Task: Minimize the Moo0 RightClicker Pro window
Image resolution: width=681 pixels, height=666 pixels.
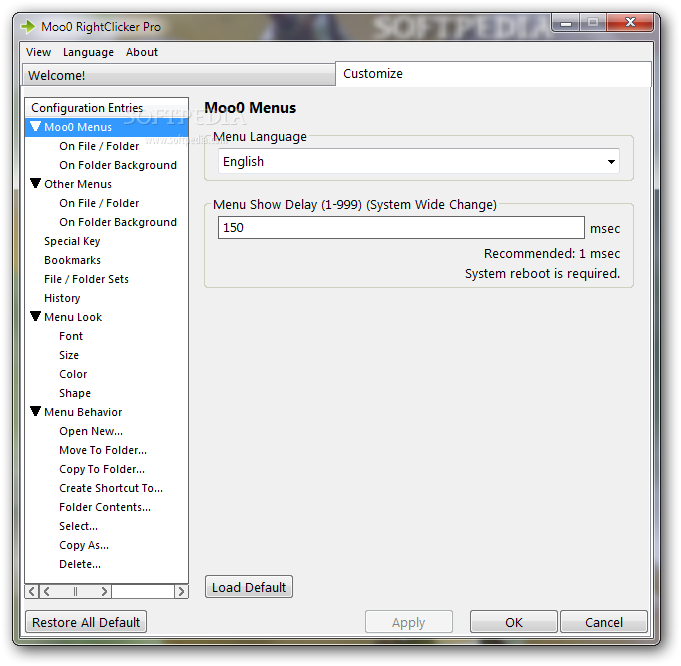Action: pyautogui.click(x=565, y=23)
